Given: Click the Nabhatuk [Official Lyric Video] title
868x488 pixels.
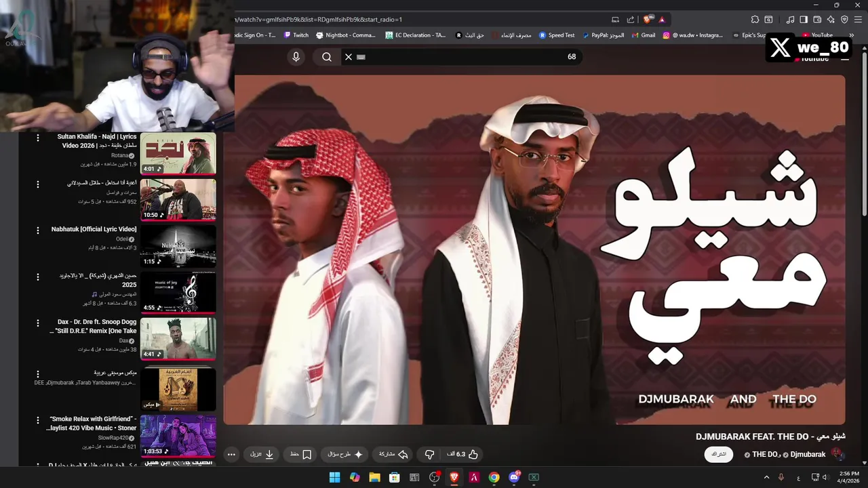Looking at the screenshot, I should tap(94, 230).
